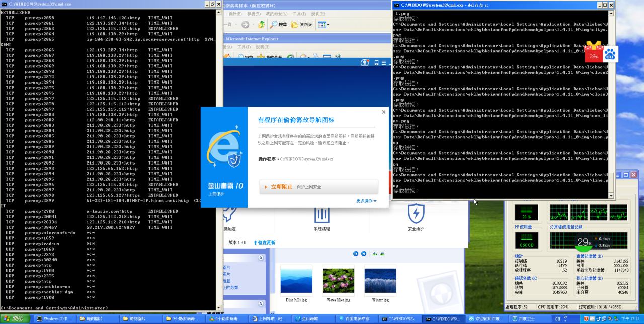Screen dimensions: 644x324
Task: Collapse the lower side panel chevron
Action: pos(261,304)
